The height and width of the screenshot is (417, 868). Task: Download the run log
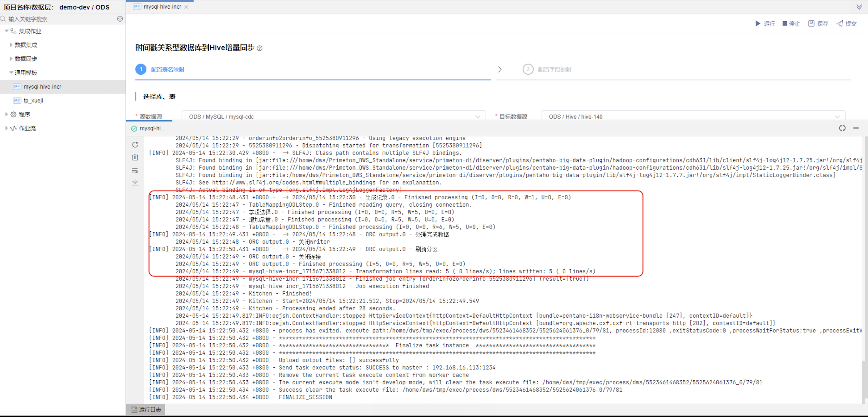coord(135,182)
